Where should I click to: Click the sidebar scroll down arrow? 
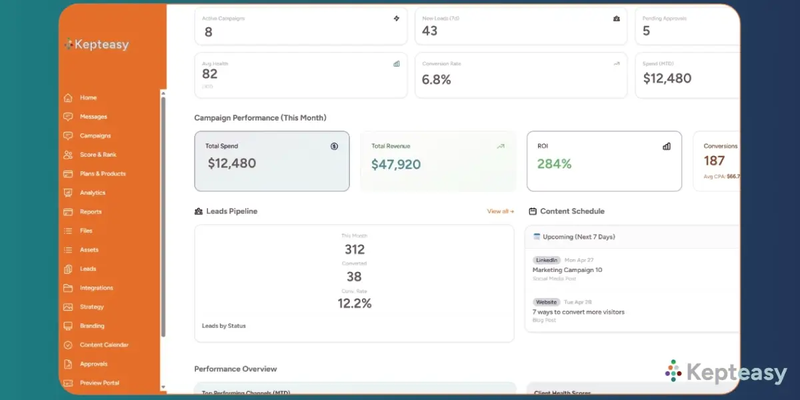tap(163, 388)
